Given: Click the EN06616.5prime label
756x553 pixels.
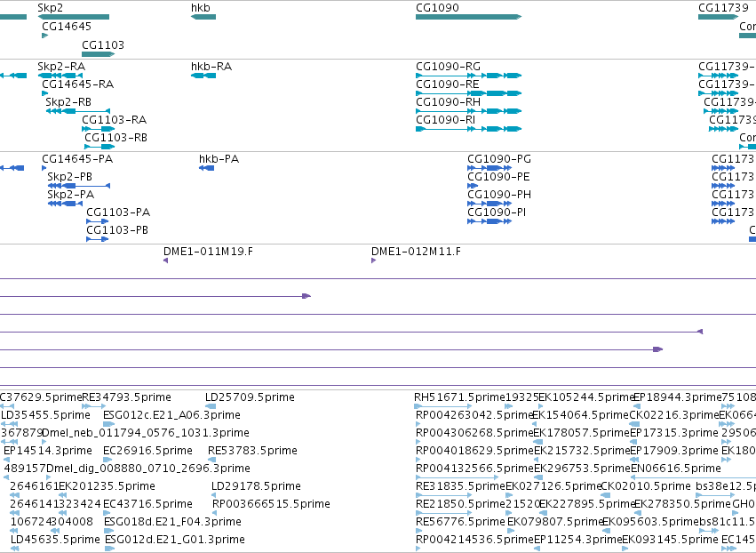Looking at the screenshot, I should [676, 468].
